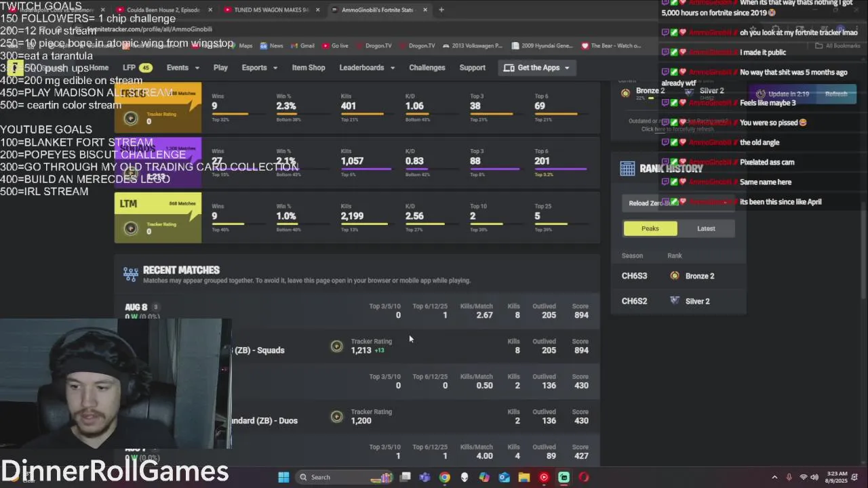Expand the Get the Apps dropdown
868x488 pixels.
point(537,68)
